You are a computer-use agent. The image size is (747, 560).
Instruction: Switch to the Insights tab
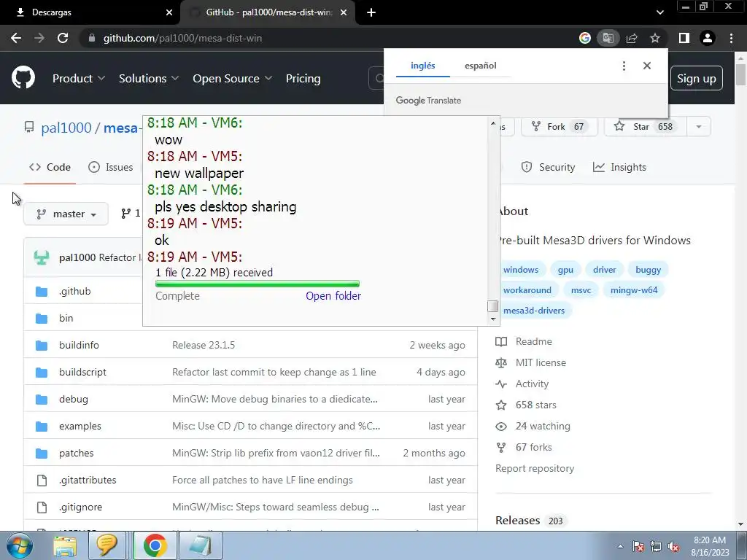[x=619, y=167]
